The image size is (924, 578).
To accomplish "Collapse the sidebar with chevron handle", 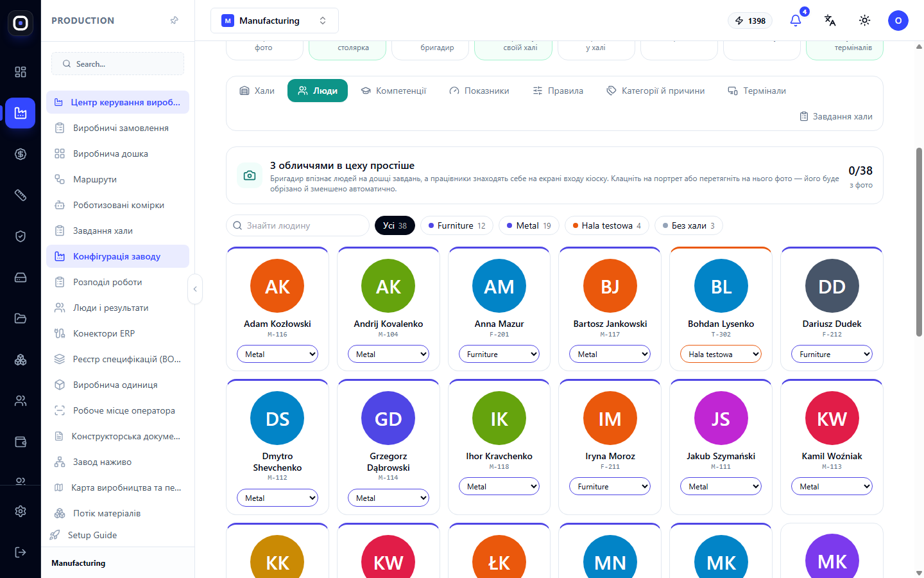I will click(195, 289).
